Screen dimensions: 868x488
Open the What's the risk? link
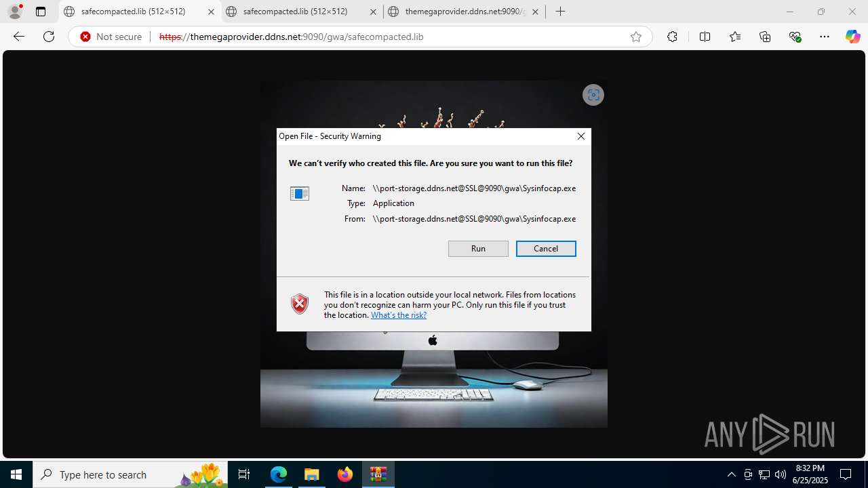399,315
